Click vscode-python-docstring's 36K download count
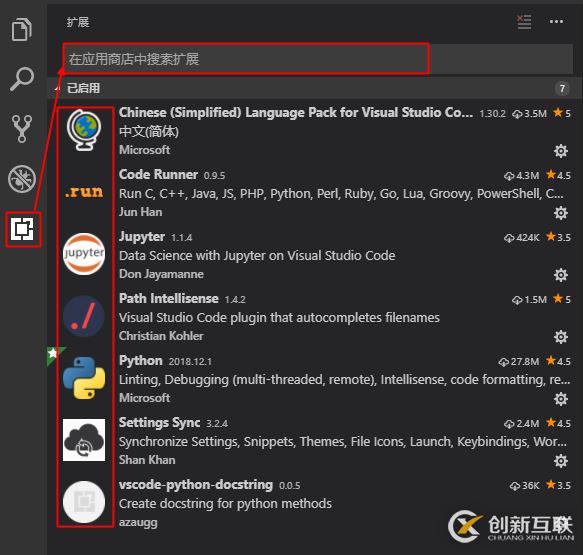The image size is (583, 555). click(x=524, y=485)
